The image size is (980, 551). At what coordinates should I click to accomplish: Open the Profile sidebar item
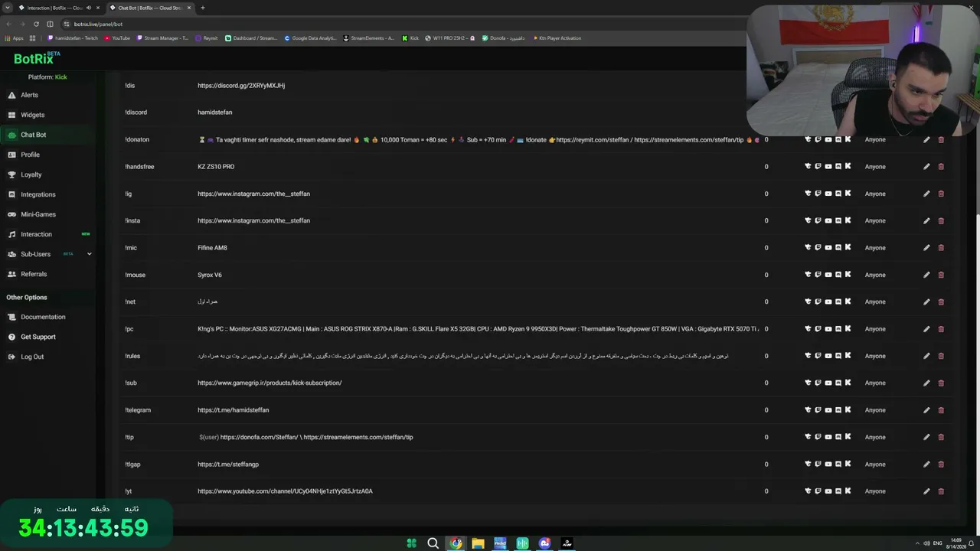click(30, 155)
